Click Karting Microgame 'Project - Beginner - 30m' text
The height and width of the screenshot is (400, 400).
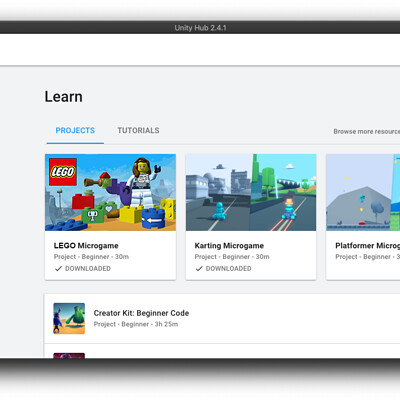click(x=232, y=257)
